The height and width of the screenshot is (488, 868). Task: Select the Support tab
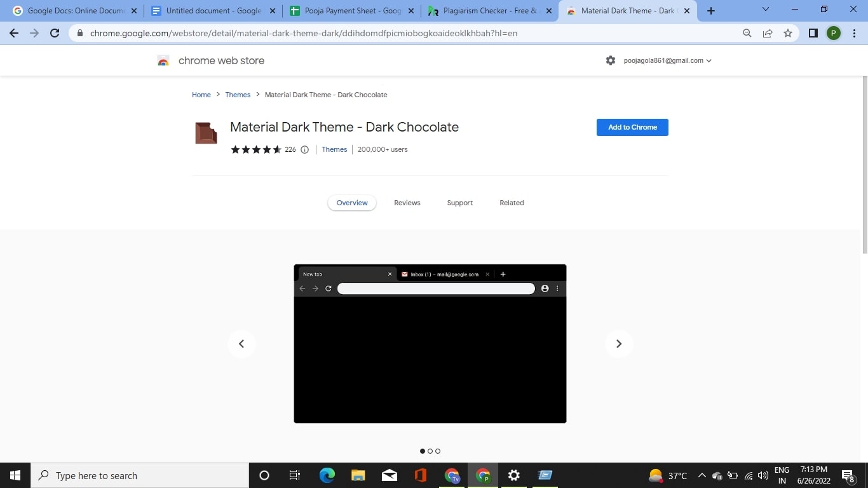(460, 203)
